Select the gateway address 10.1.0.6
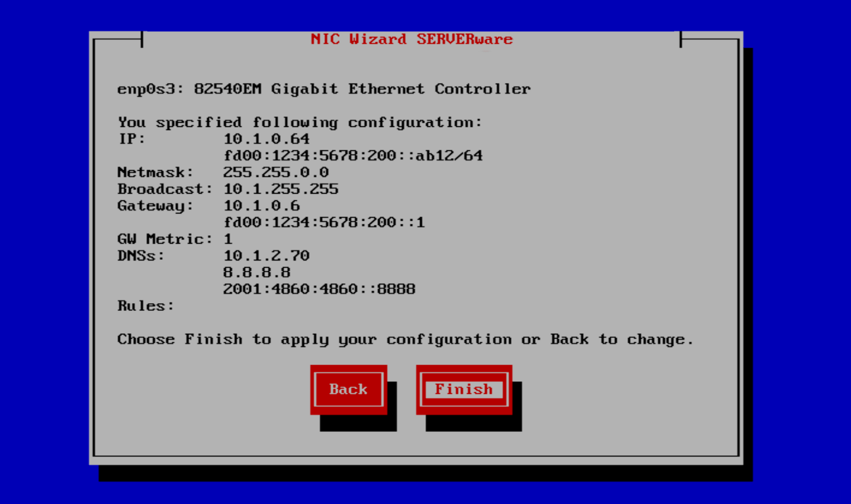Image resolution: width=851 pixels, height=504 pixels. tap(262, 206)
